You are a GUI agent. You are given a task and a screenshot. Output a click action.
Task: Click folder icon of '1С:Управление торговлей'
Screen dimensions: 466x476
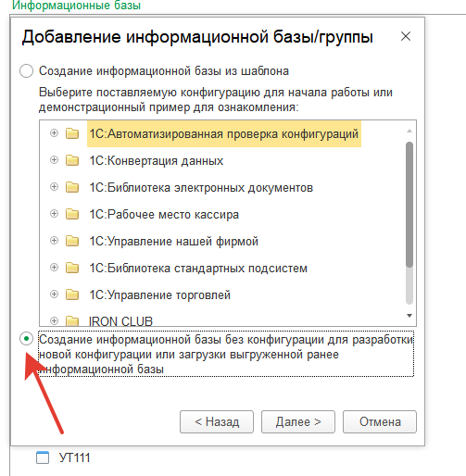click(72, 294)
